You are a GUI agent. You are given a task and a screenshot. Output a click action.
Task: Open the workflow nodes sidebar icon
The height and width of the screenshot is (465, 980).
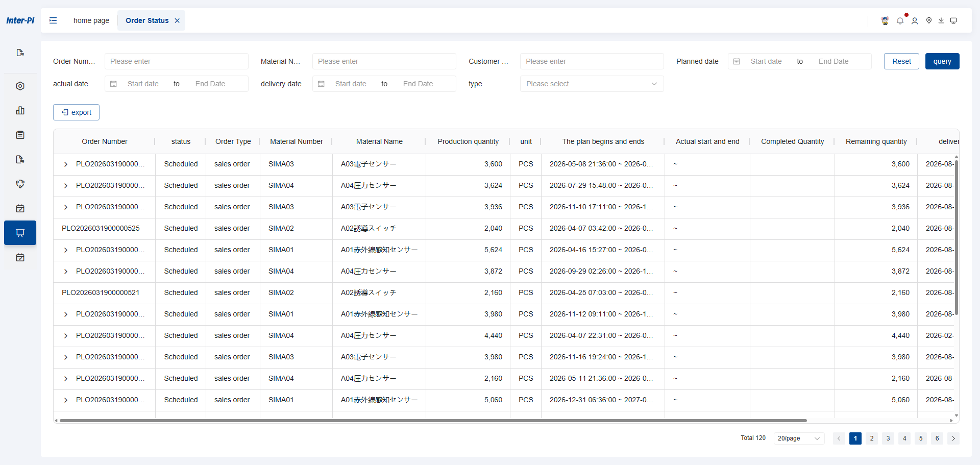[x=20, y=184]
